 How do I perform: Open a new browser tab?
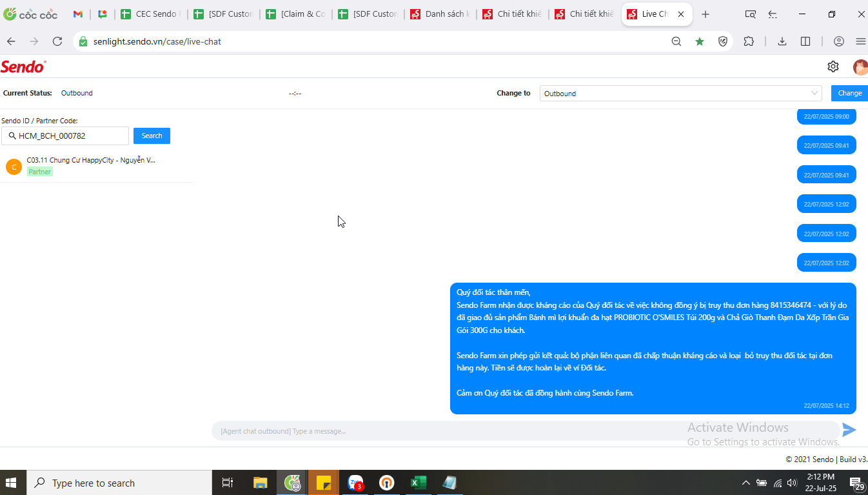[x=705, y=14]
